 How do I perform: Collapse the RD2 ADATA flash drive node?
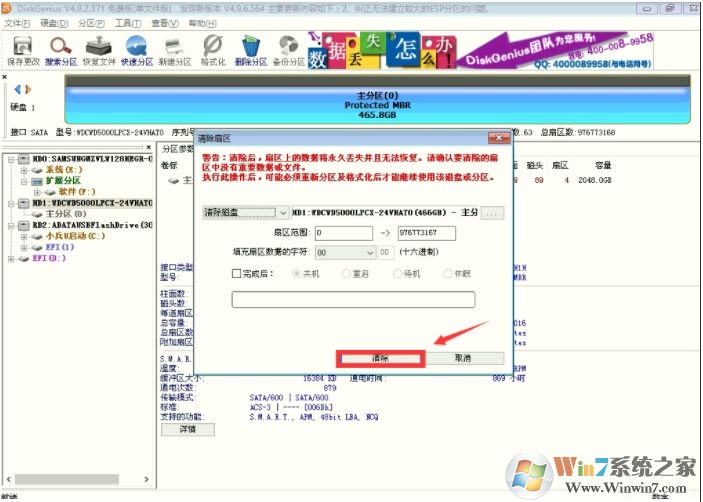[x=11, y=225]
